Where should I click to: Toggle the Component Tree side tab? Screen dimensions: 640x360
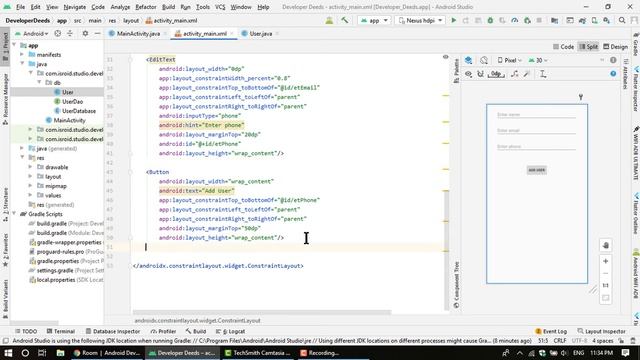[456, 284]
